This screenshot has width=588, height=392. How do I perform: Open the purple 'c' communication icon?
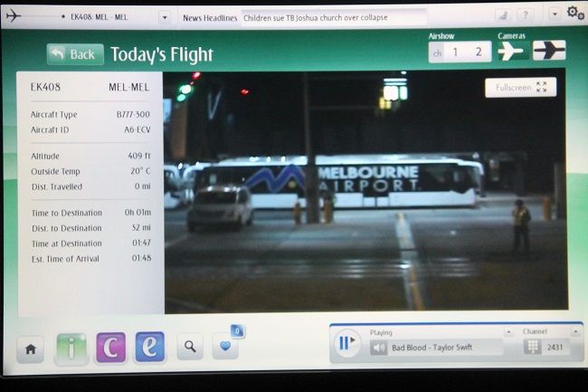tap(110, 348)
